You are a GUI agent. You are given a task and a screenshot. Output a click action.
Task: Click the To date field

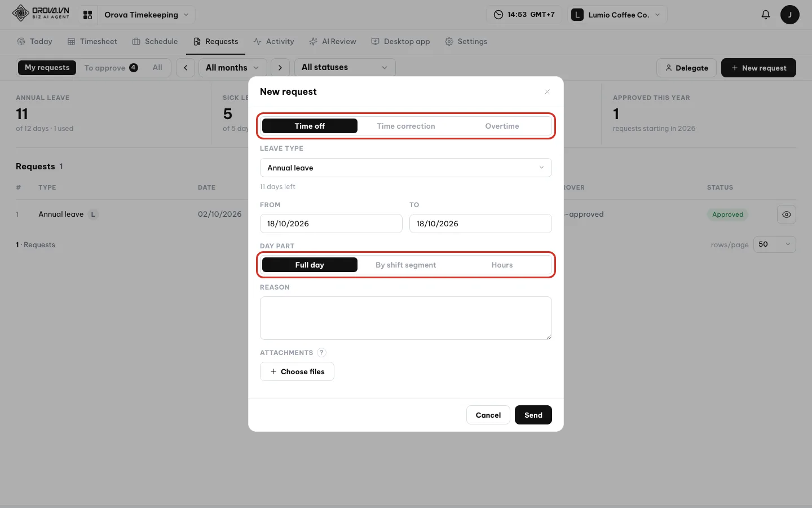click(480, 224)
